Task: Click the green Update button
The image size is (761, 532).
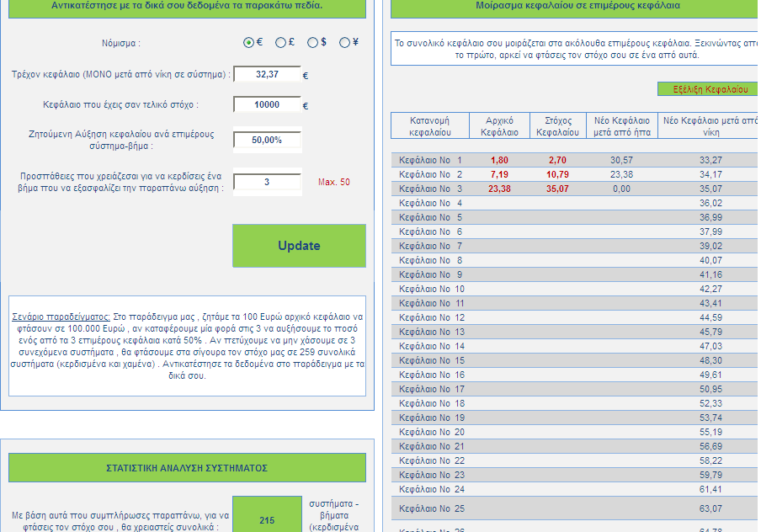Action: click(299, 246)
